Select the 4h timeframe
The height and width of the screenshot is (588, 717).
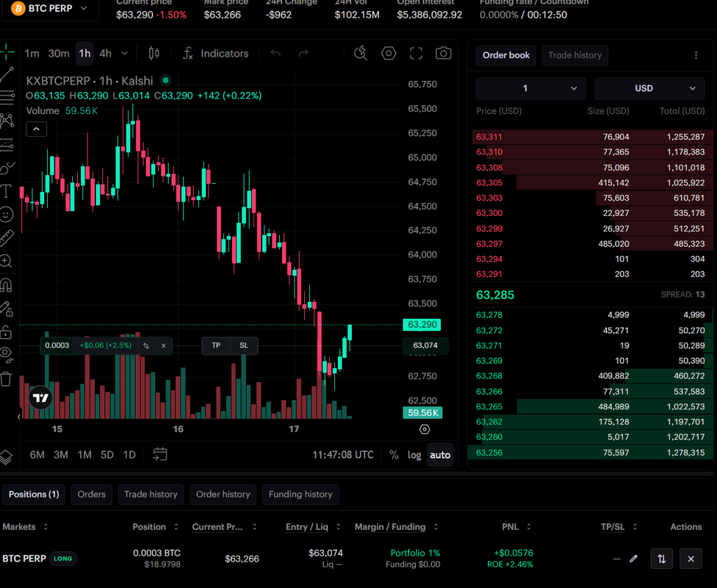pyautogui.click(x=106, y=54)
